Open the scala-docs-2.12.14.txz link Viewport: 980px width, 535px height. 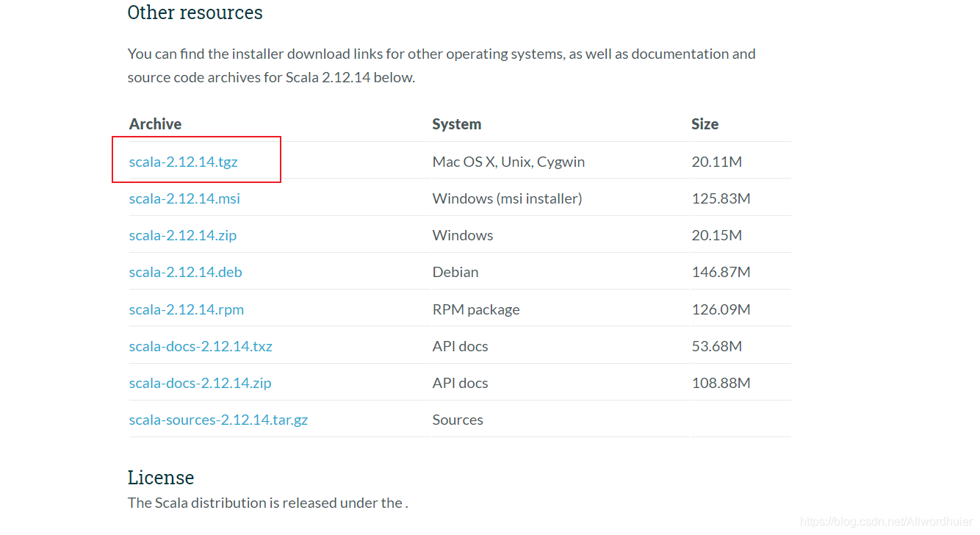201,346
